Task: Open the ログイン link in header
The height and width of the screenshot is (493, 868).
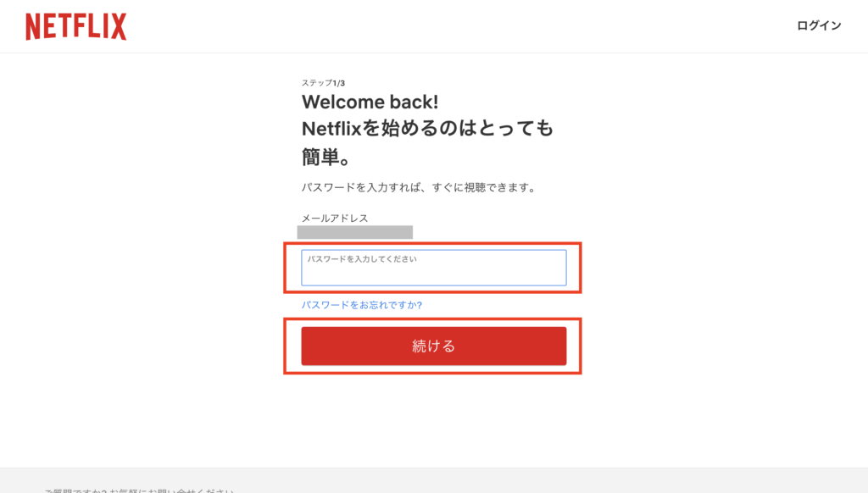Action: [819, 25]
